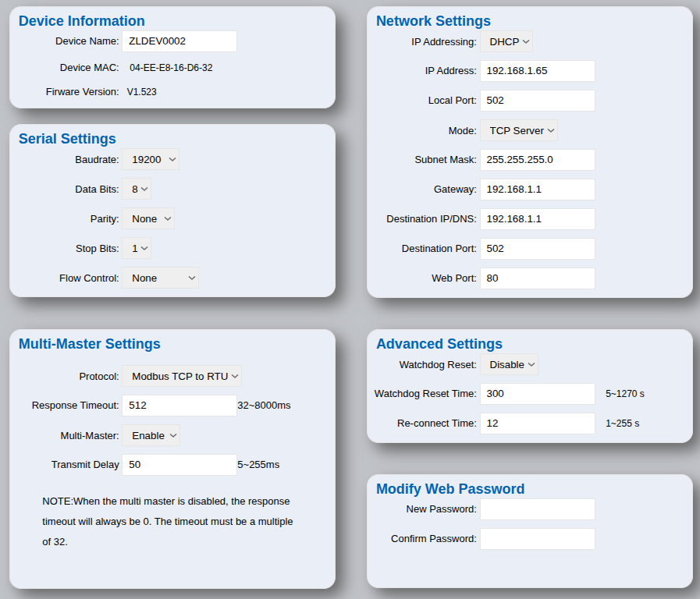700x599 pixels.
Task: Open the Protocol Modbus dropdown
Action: tap(182, 376)
